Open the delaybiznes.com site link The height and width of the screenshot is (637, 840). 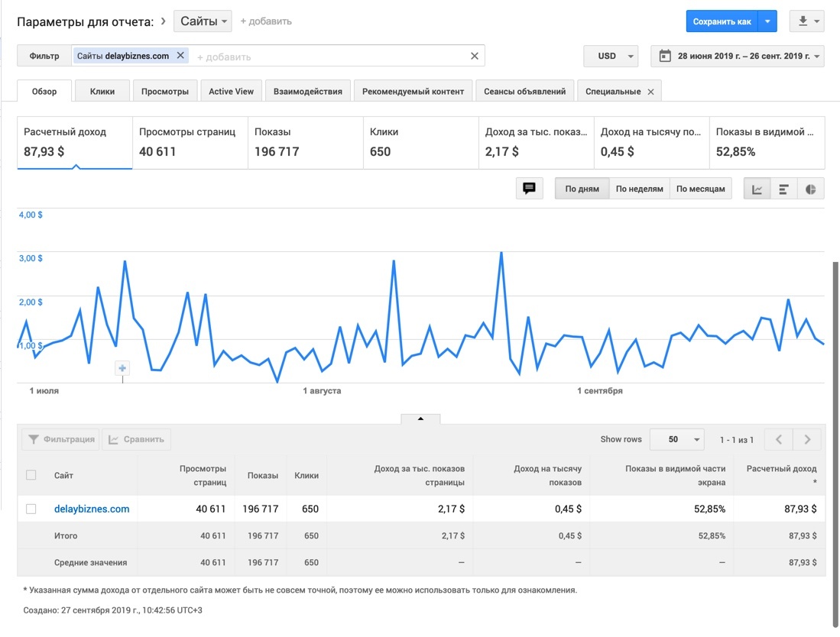coord(92,509)
